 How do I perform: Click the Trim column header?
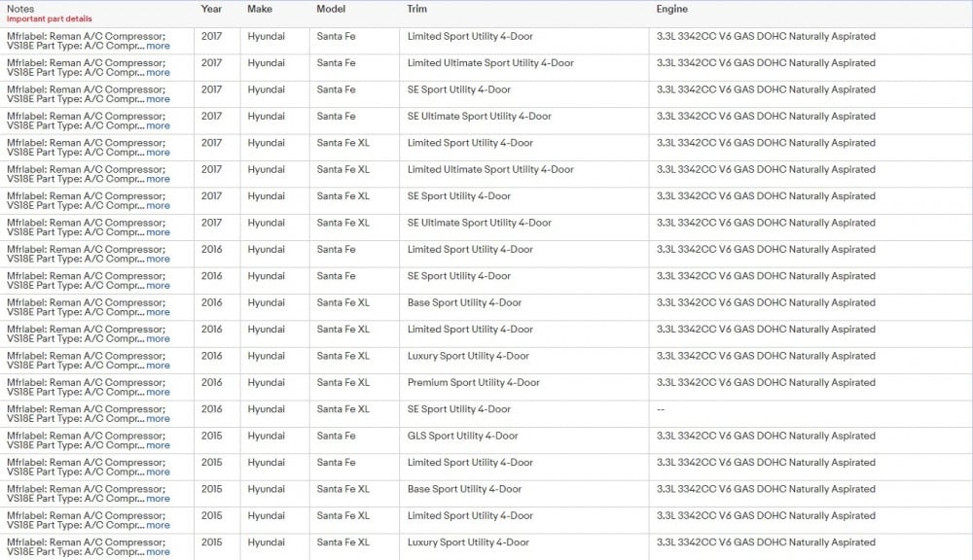[x=416, y=9]
